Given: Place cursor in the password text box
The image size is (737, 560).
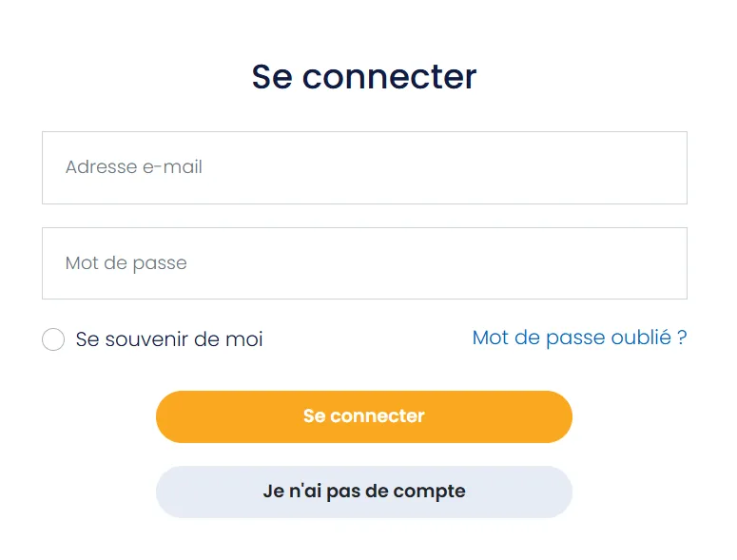Looking at the screenshot, I should 364,263.
